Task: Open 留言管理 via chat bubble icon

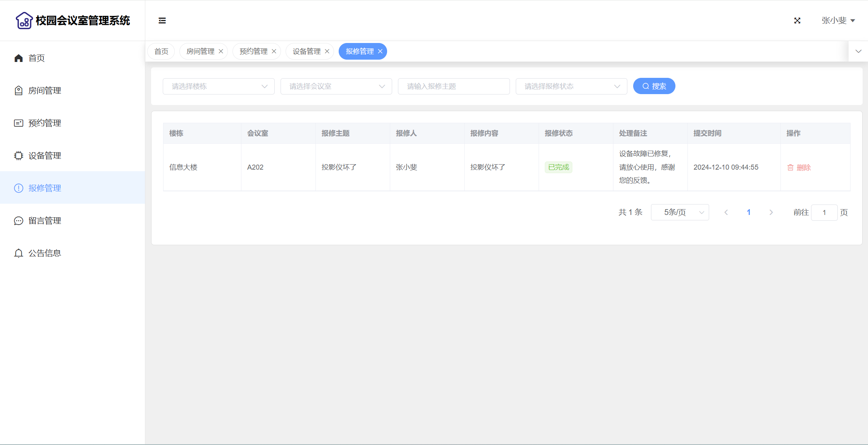Action: click(19, 221)
